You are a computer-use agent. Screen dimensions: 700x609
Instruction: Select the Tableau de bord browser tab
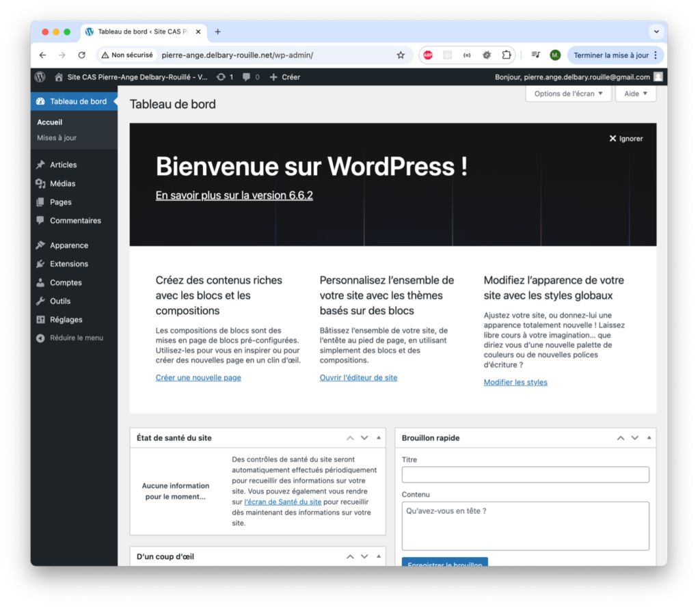[143, 31]
